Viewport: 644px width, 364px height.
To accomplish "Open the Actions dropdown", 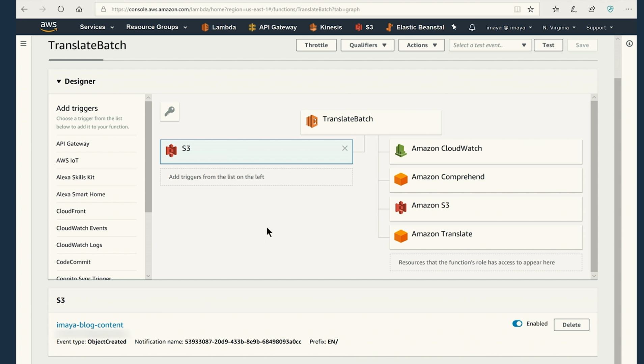I will [x=421, y=45].
